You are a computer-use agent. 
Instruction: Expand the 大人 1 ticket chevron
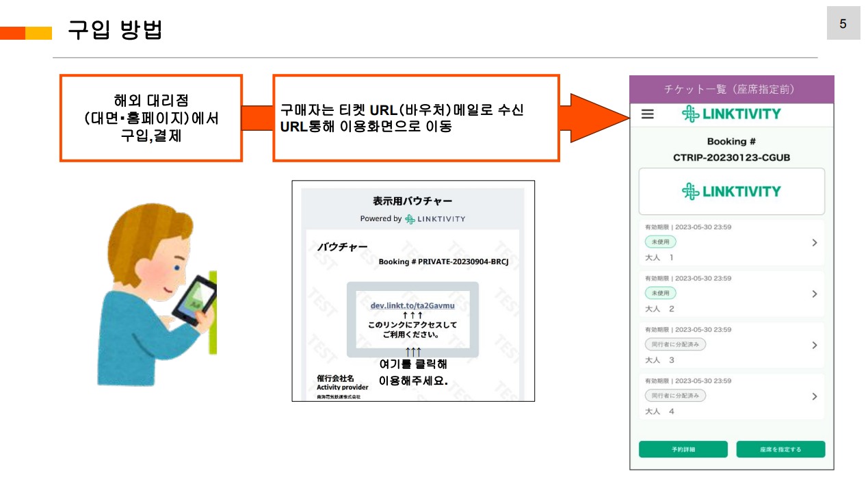pyautogui.click(x=814, y=242)
